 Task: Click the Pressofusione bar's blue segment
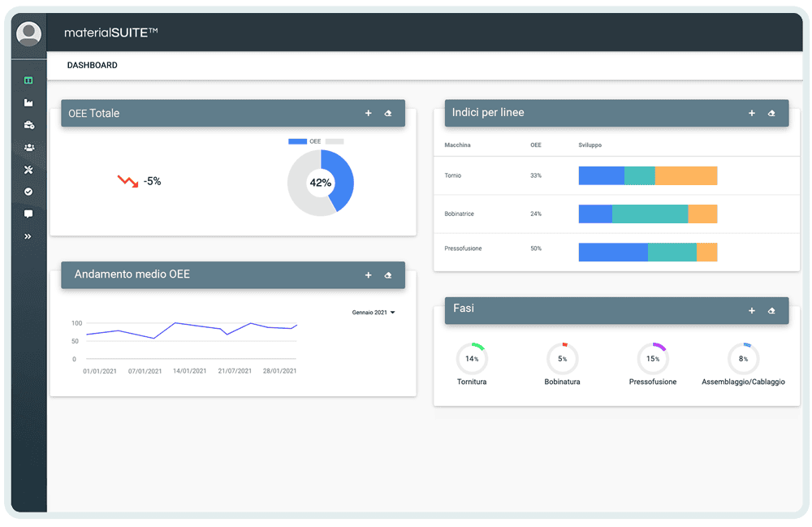click(613, 253)
